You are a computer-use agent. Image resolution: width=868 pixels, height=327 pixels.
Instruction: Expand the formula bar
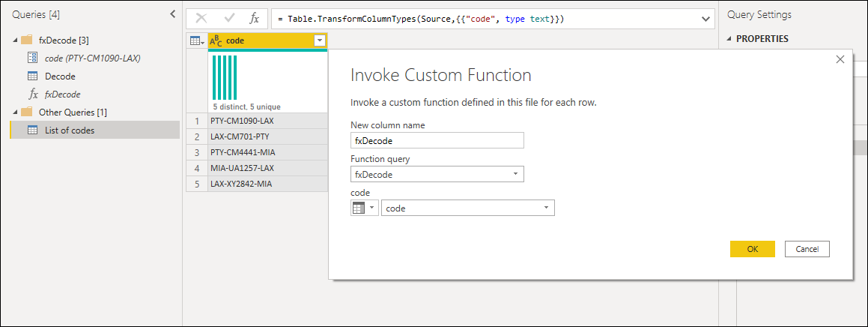click(x=705, y=19)
